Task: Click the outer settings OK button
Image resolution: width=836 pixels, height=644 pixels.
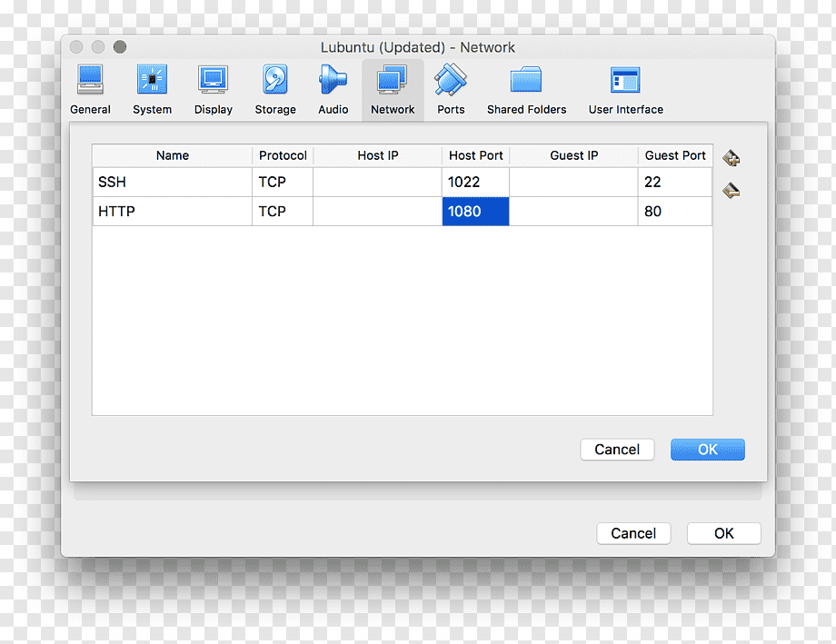Action: (x=723, y=533)
